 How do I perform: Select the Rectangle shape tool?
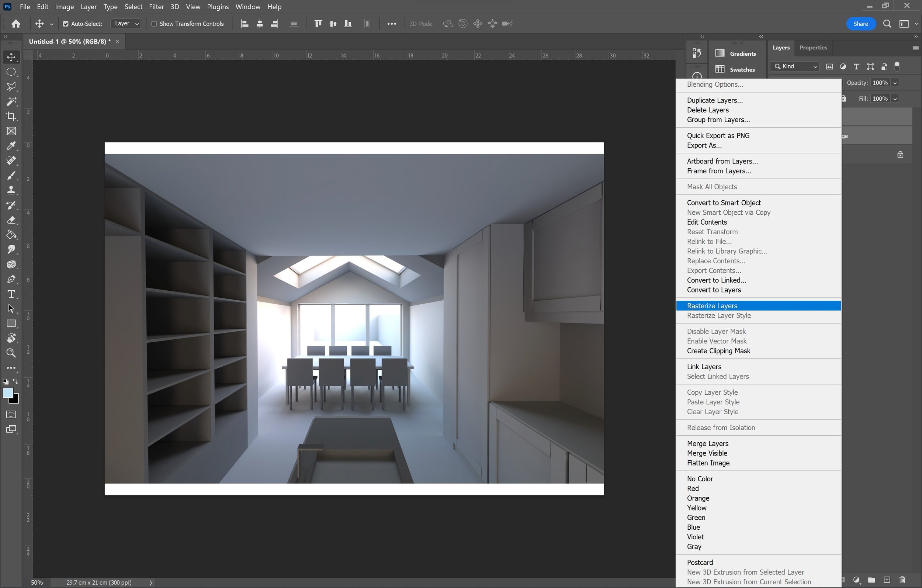click(x=11, y=323)
